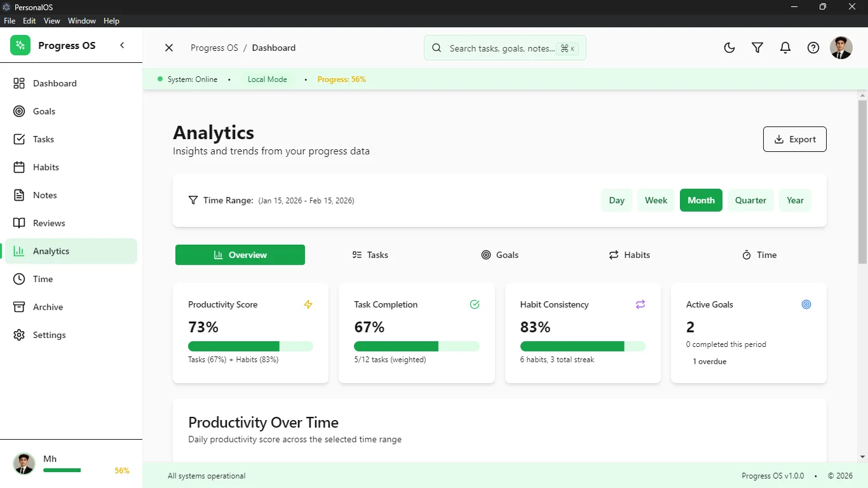The image size is (868, 488).
Task: Set time range to Quarter
Action: pos(750,200)
